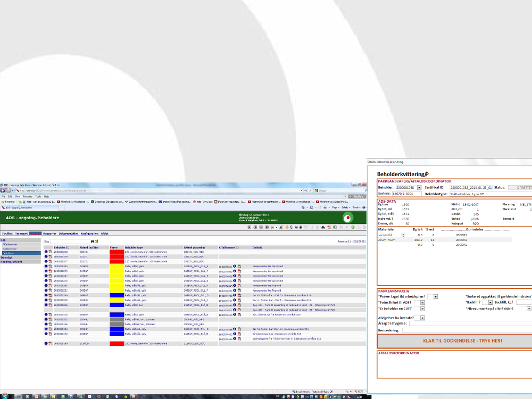This screenshot has width=532, height=399.
Task: Jump to the first record in ADS toolbar
Action: point(250,227)
